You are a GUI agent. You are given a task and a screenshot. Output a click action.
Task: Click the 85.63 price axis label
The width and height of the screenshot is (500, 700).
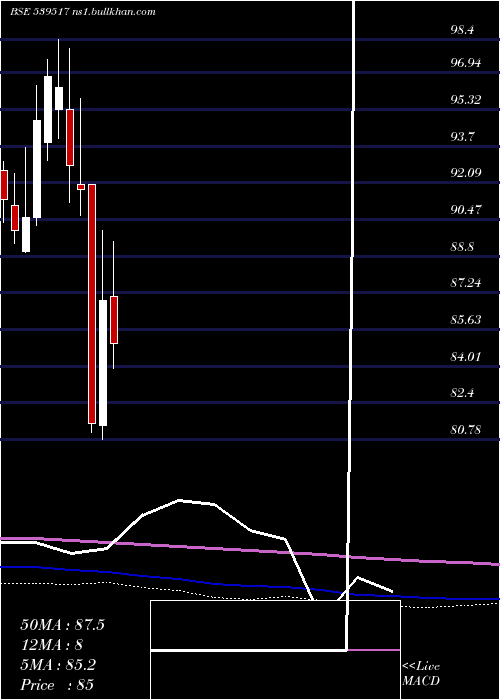466,320
